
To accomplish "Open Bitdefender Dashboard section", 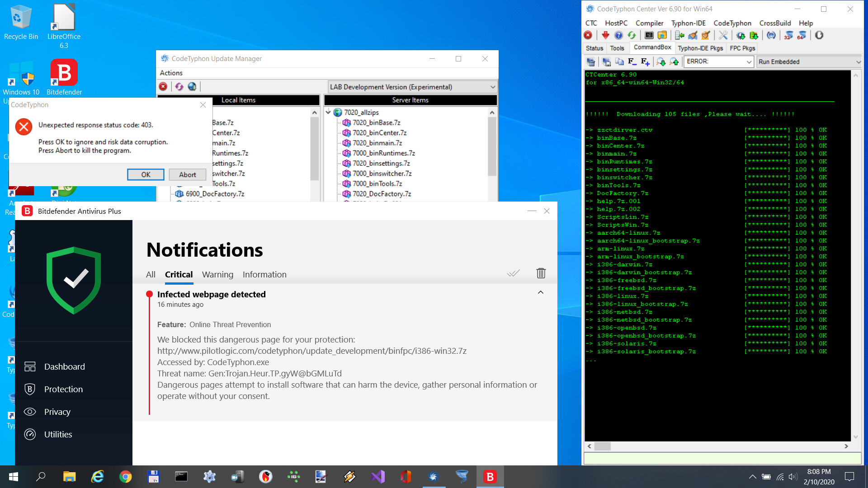I will pyautogui.click(x=64, y=366).
